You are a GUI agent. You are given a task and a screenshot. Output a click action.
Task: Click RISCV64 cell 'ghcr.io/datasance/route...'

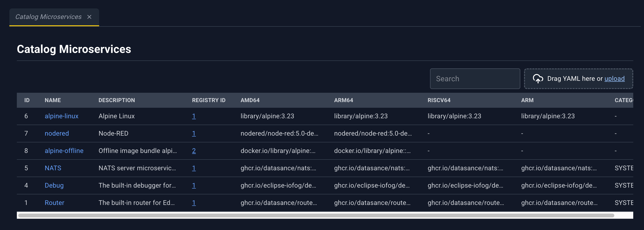(x=466, y=203)
